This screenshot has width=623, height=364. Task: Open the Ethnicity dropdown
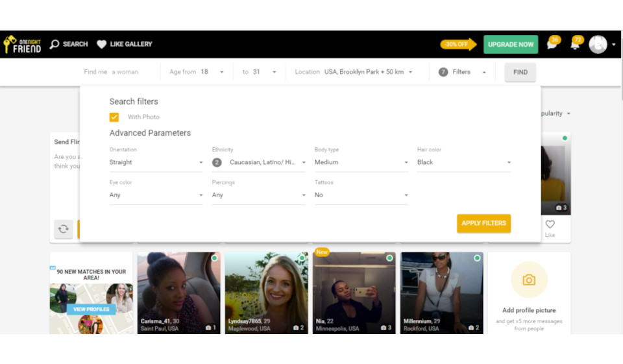click(259, 162)
